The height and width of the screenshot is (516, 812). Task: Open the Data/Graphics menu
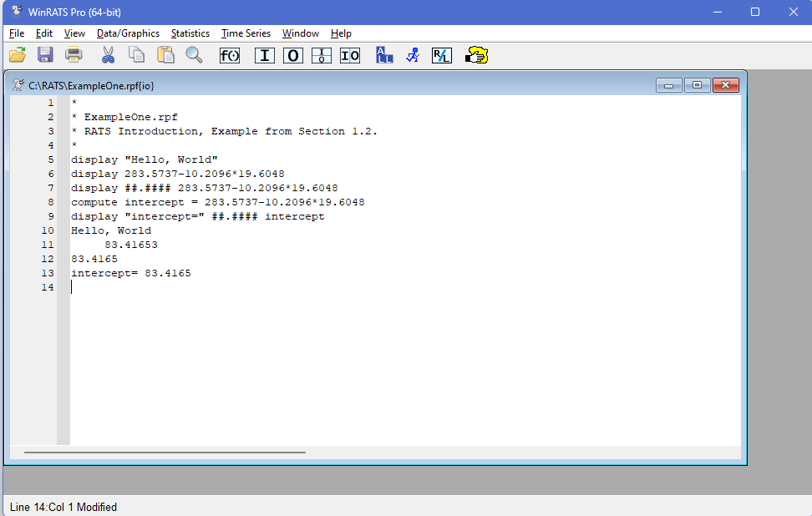pos(128,33)
